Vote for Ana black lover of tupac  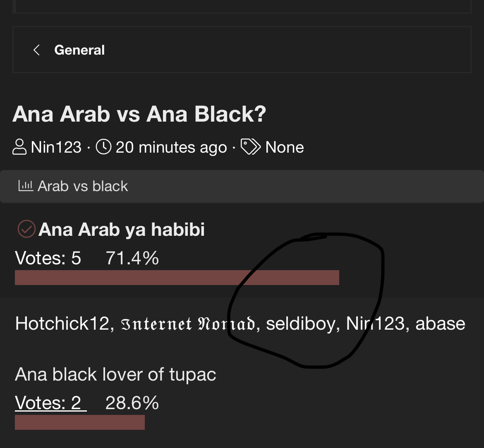click(x=115, y=374)
